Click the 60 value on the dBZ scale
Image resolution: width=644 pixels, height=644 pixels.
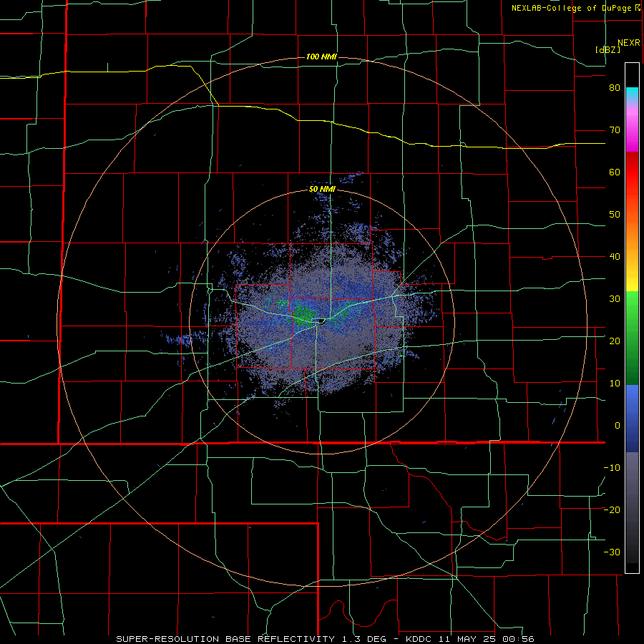pyautogui.click(x=615, y=172)
